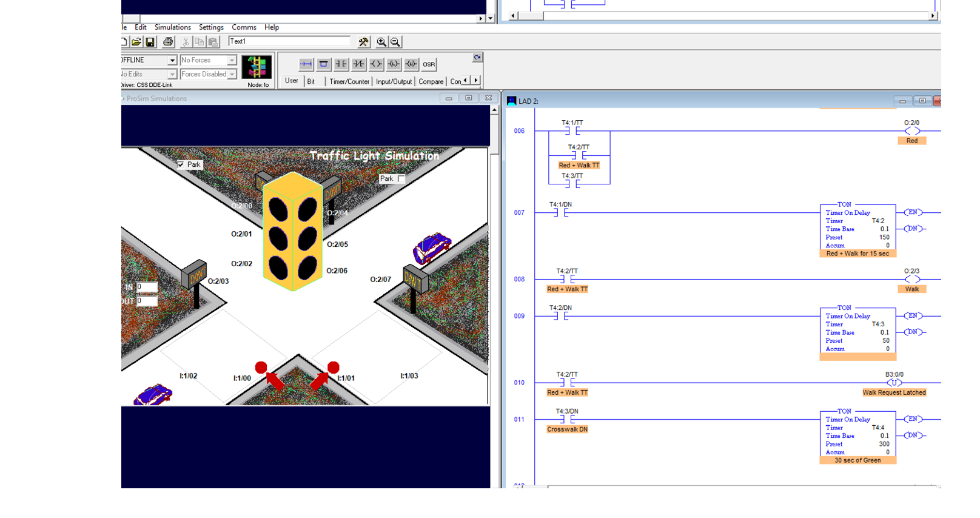980x518 pixels.
Task: Switch to the User instruction tab
Action: coord(292,81)
